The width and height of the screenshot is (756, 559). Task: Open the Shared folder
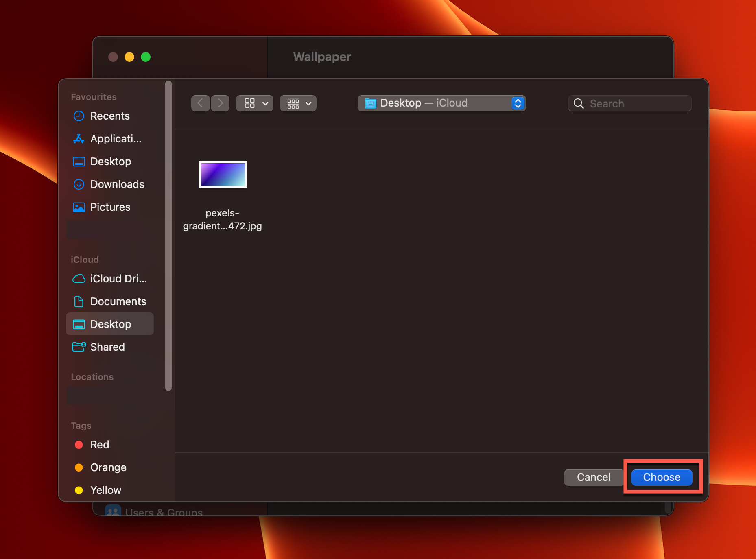pyautogui.click(x=107, y=347)
